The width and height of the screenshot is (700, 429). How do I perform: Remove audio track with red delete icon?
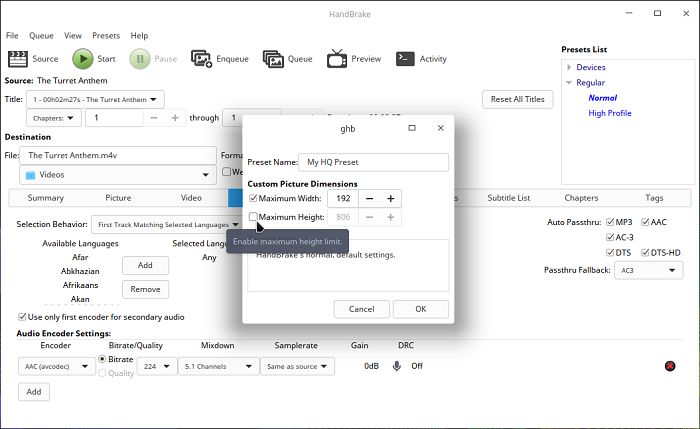coord(669,366)
